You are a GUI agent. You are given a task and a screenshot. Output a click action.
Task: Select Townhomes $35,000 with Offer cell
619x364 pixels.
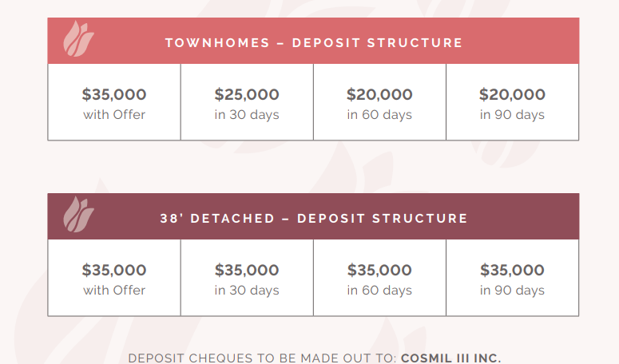coord(114,103)
